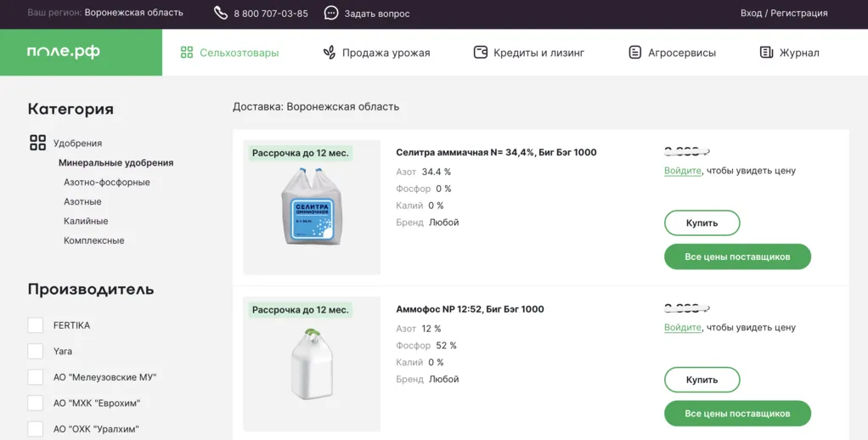The image size is (868, 440).
Task: Click the Удобрения category grid icon
Action: [x=37, y=143]
